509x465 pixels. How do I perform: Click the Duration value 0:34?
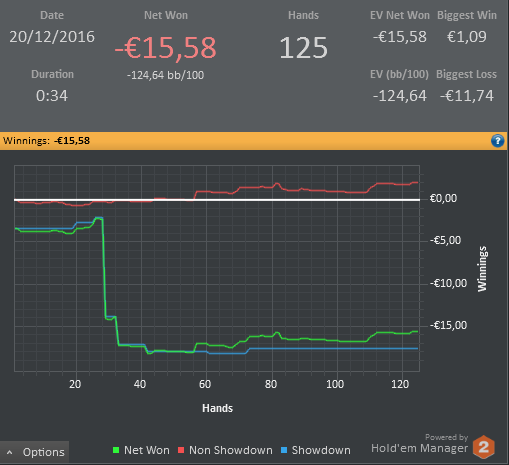[x=52, y=96]
